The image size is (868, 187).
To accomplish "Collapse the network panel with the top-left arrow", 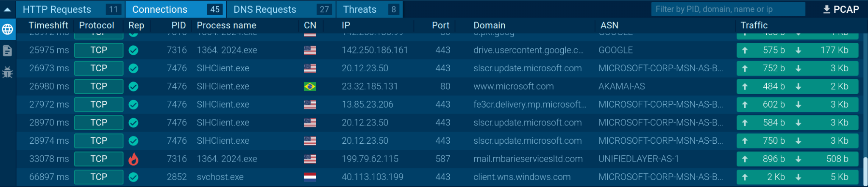I will click(8, 9).
